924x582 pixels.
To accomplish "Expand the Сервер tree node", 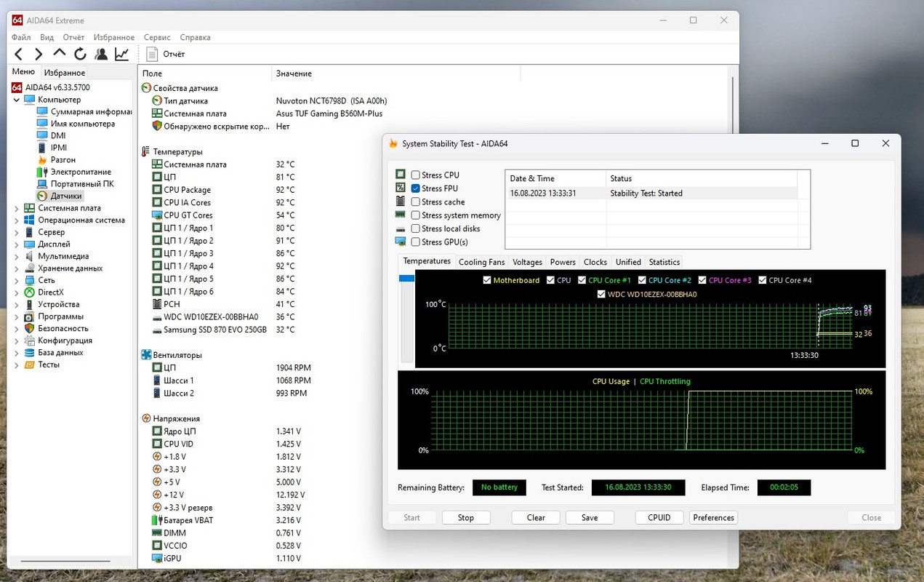I will pos(17,232).
